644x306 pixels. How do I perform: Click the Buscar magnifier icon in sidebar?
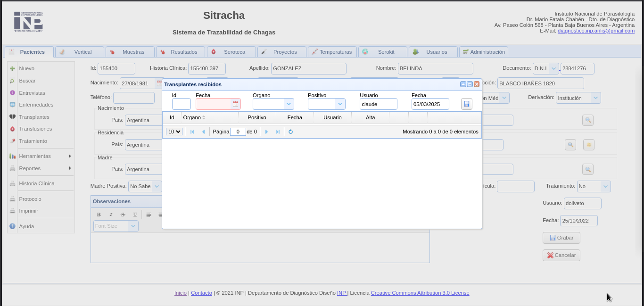pyautogui.click(x=12, y=81)
